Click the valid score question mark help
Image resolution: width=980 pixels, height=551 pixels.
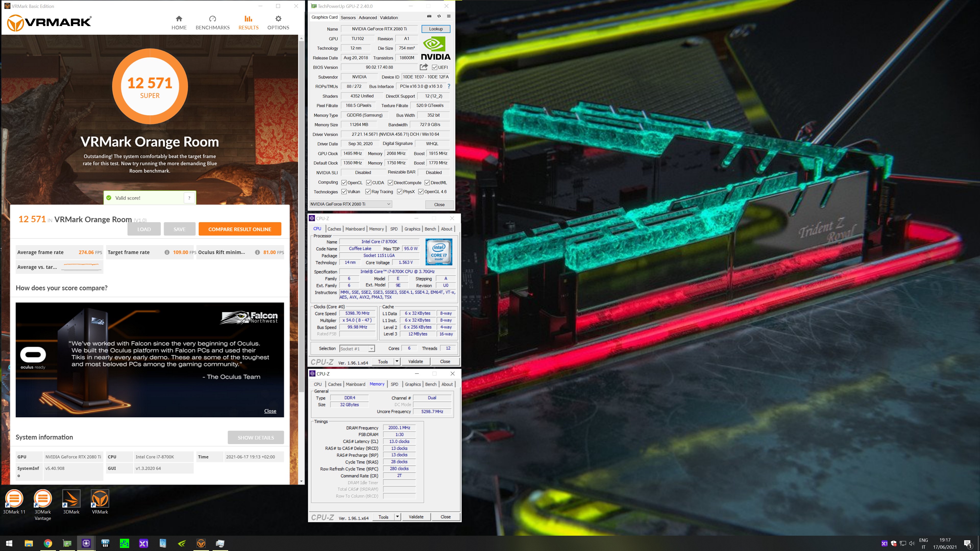click(189, 198)
